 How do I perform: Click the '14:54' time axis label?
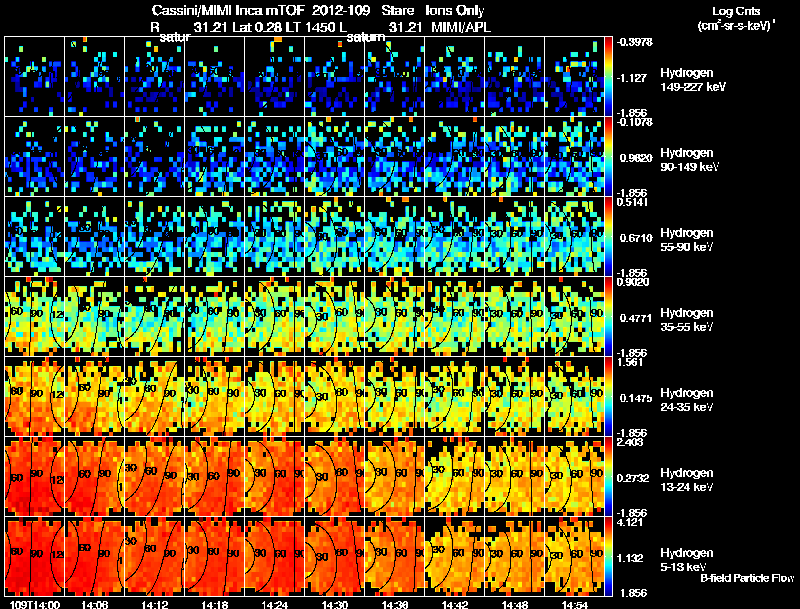point(575,604)
